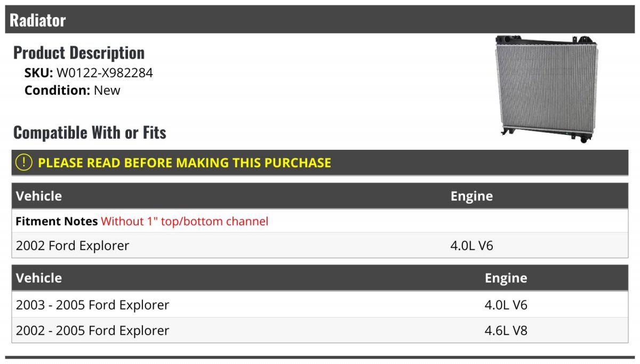This screenshot has width=640, height=364.
Task: Click the yellow exclamation warning icon
Action: point(24,163)
